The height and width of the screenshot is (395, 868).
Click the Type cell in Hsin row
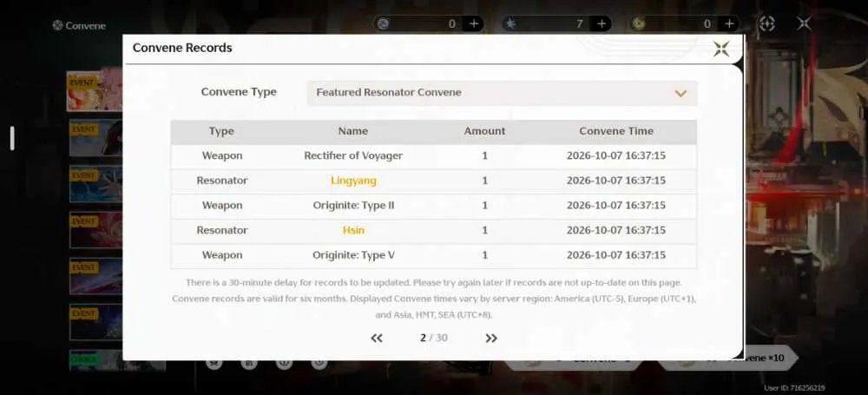(x=222, y=230)
